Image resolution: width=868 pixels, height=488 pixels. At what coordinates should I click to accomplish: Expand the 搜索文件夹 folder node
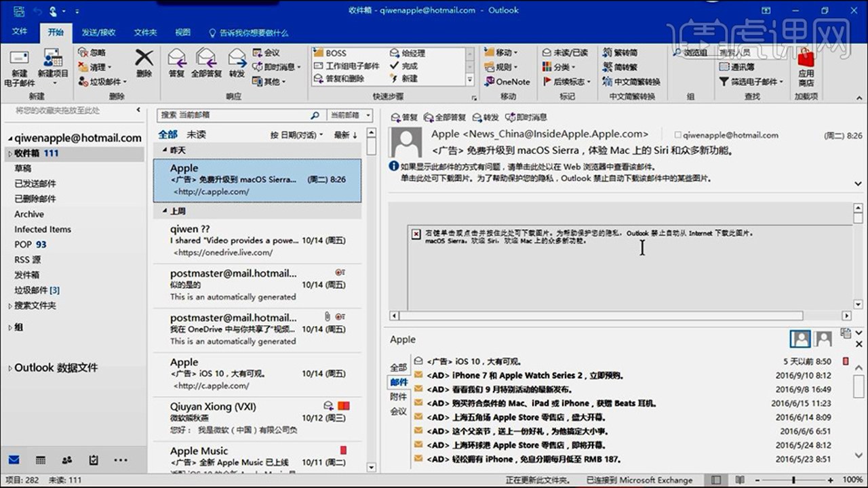(x=9, y=306)
